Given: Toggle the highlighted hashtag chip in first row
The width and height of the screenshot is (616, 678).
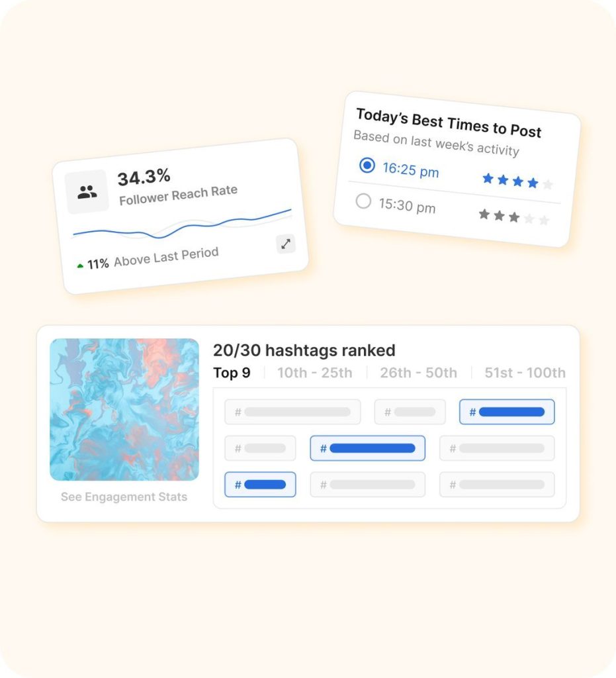Looking at the screenshot, I should [507, 412].
